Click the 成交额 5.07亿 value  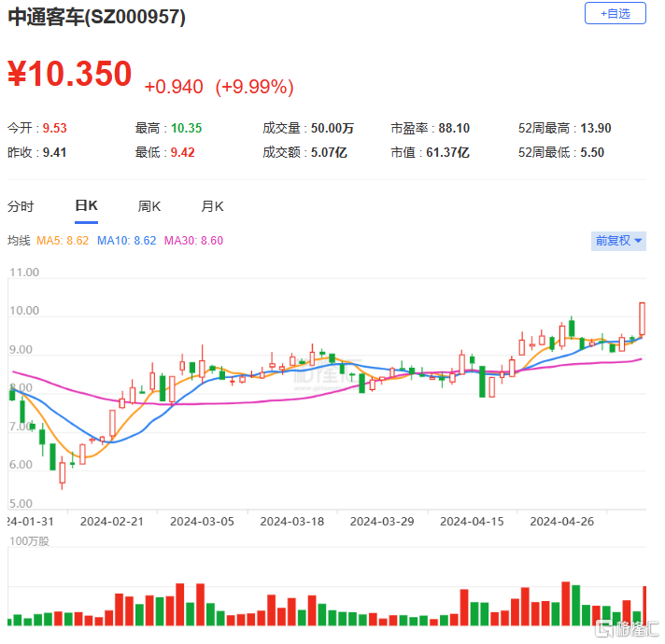tap(329, 152)
